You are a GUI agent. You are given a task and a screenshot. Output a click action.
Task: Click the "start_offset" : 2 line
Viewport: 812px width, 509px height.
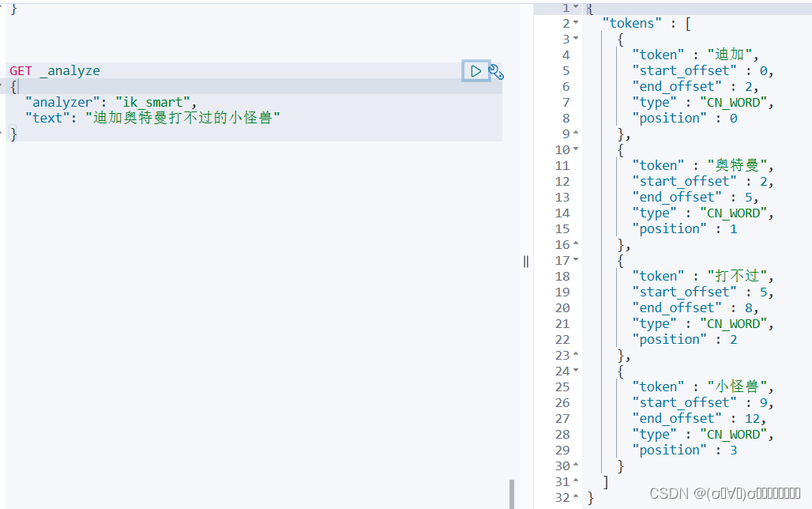click(x=703, y=182)
